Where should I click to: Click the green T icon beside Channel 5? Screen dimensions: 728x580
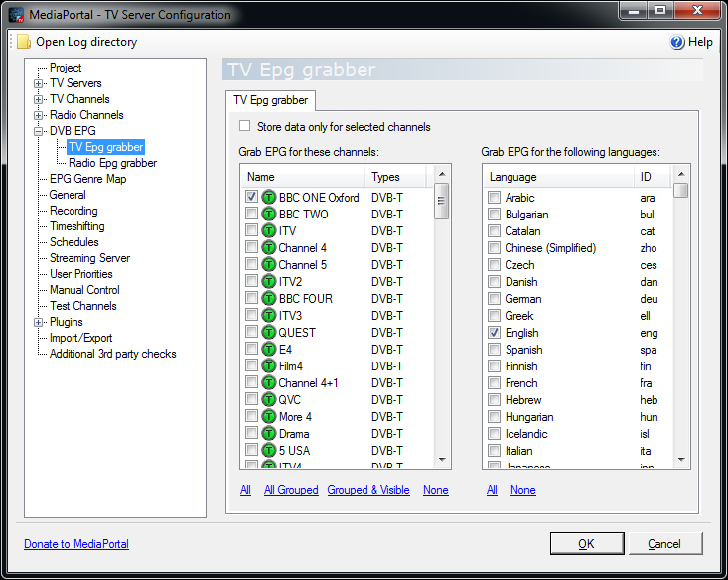[x=269, y=265]
